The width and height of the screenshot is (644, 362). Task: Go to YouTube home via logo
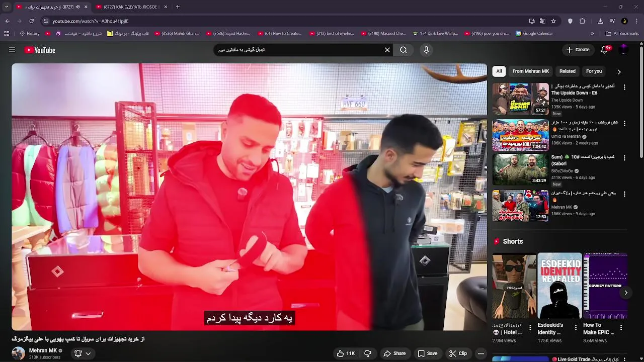[x=40, y=50]
